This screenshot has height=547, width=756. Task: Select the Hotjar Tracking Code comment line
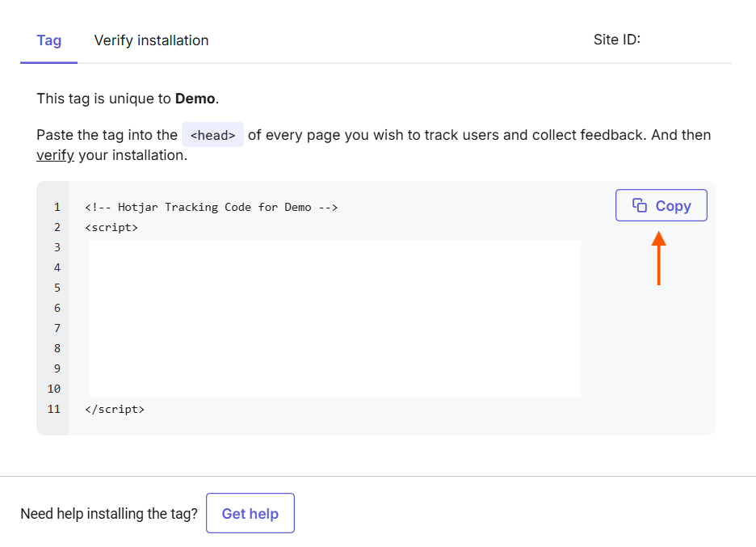(211, 208)
